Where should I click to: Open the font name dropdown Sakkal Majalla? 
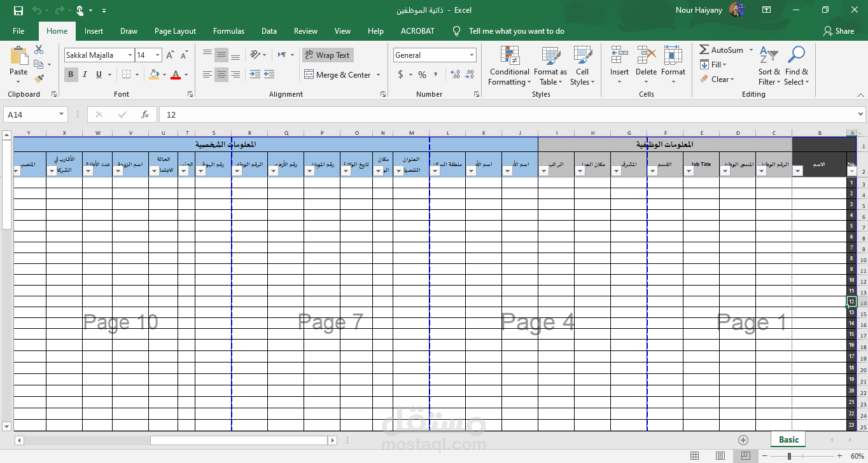[x=130, y=55]
